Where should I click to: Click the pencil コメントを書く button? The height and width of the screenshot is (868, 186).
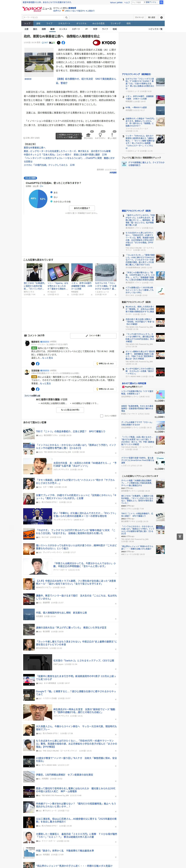pos(93,336)
